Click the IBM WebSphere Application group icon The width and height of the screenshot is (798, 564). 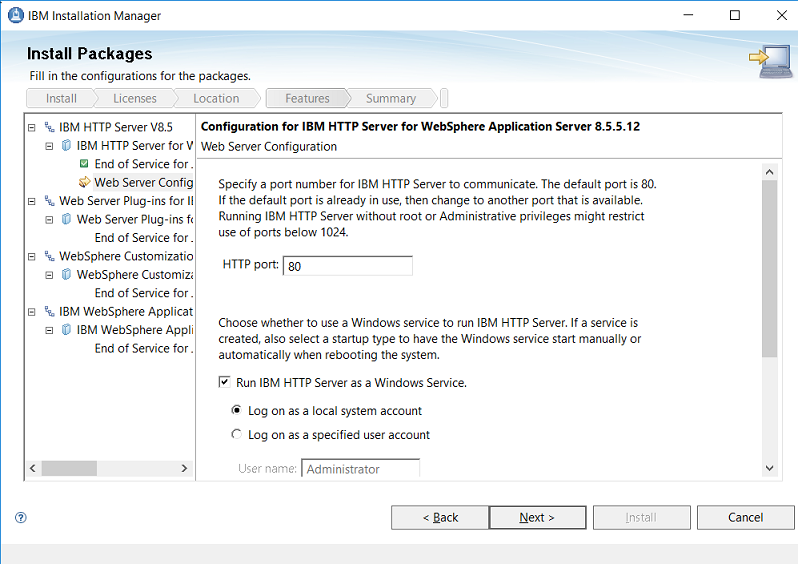tap(49, 311)
